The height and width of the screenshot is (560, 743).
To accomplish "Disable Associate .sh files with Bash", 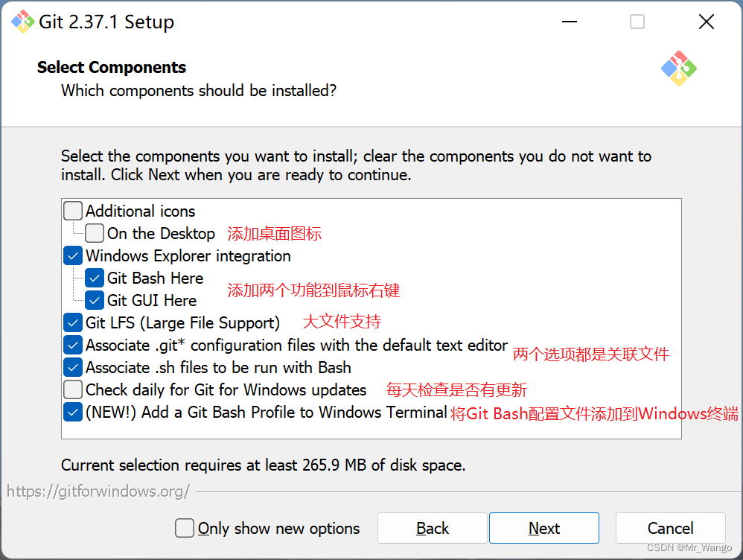I will click(x=72, y=367).
